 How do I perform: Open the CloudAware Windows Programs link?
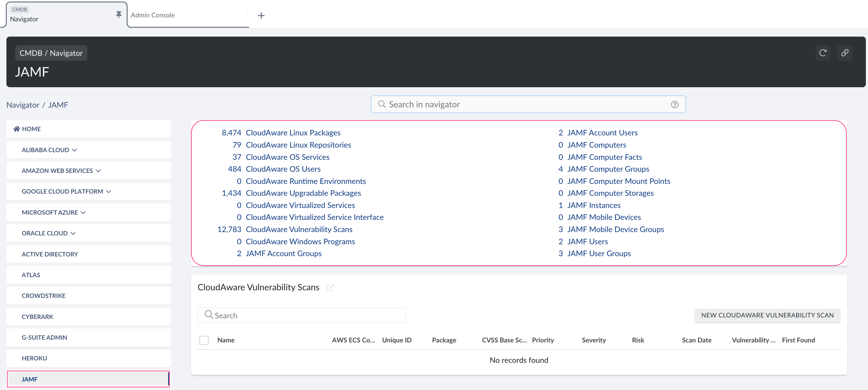(300, 242)
